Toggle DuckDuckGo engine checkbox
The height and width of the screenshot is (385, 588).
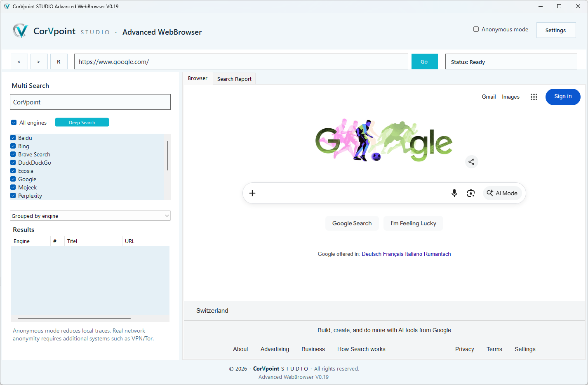click(13, 163)
